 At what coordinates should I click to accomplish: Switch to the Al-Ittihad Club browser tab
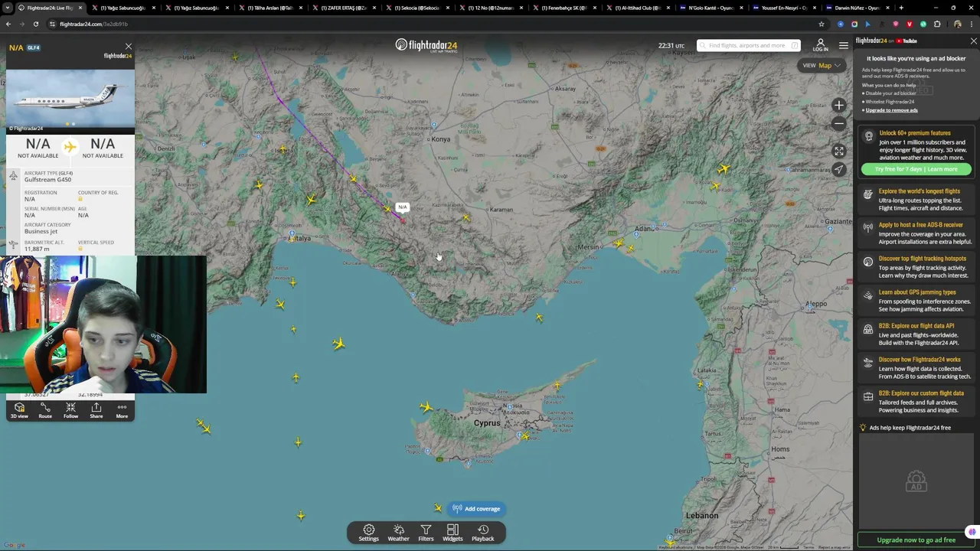637,8
